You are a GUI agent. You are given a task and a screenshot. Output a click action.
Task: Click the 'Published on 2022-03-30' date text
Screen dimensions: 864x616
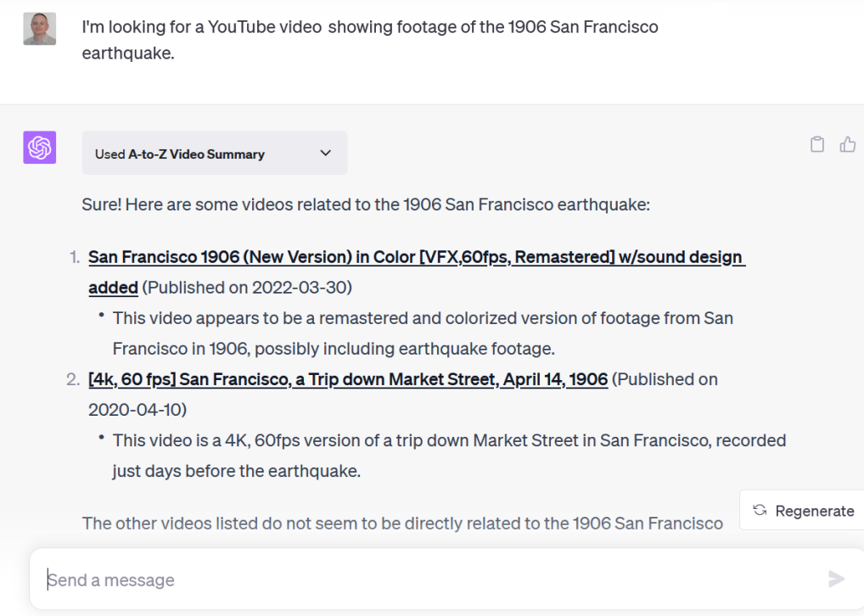pos(247,288)
